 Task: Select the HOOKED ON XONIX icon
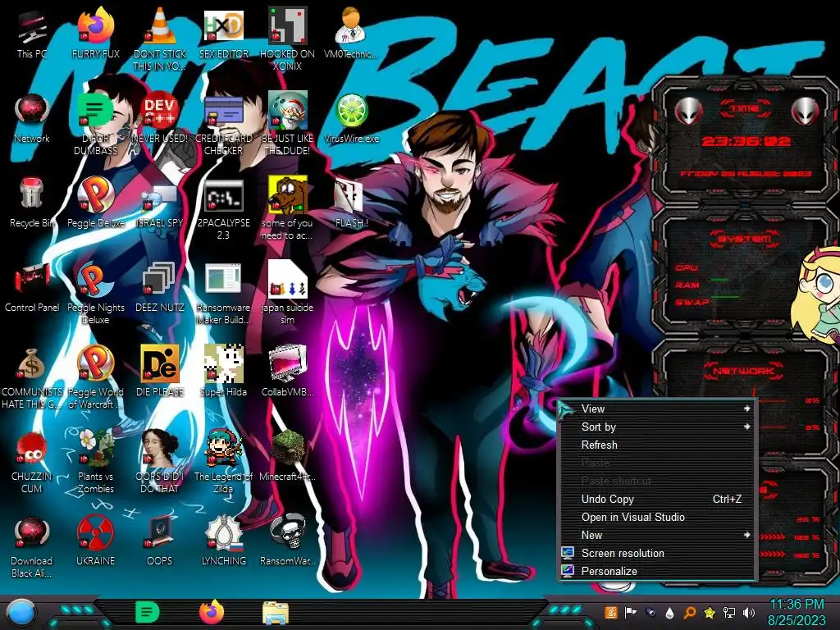[287, 39]
